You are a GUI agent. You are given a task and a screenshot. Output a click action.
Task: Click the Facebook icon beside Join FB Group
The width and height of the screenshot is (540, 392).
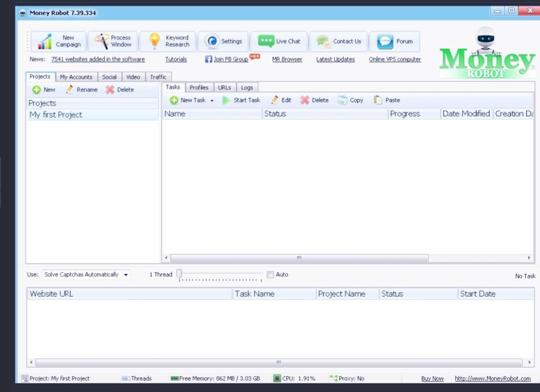point(208,59)
